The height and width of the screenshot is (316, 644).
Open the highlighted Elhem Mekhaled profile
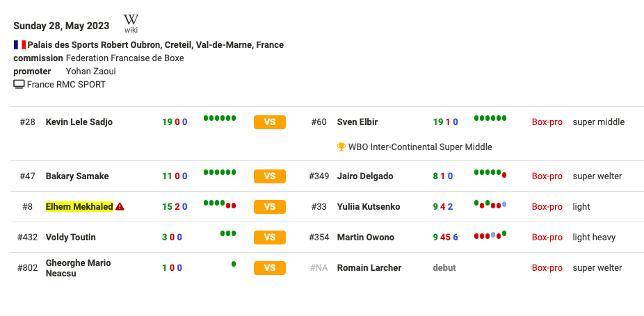79,207
